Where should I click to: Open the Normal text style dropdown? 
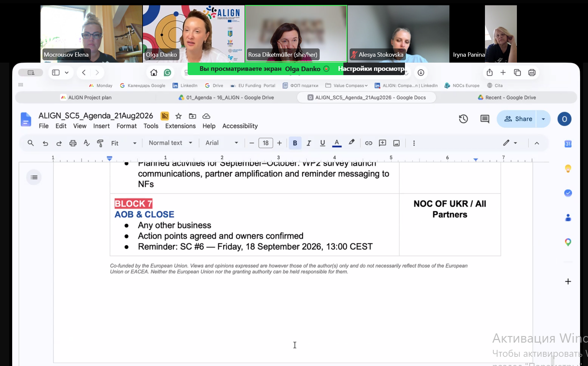tap(171, 143)
